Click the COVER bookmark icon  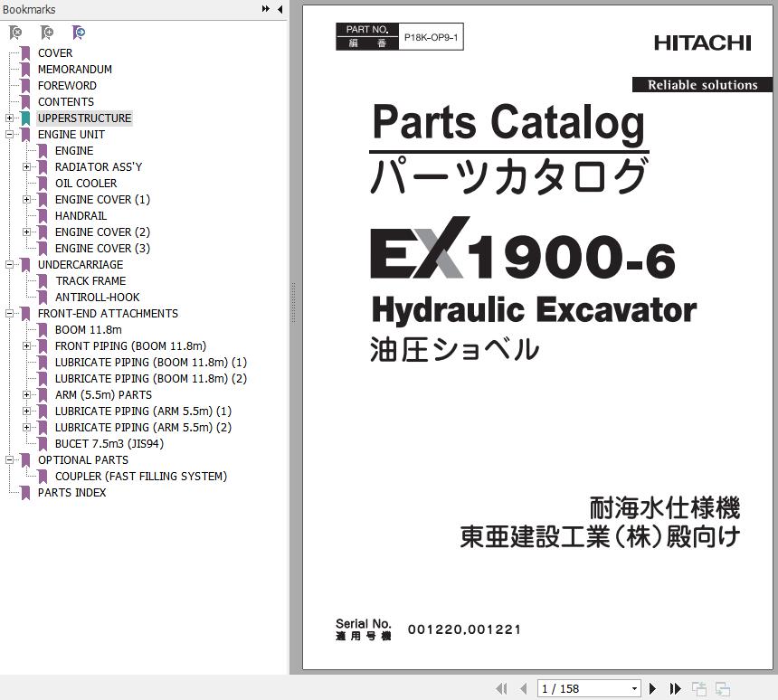(x=25, y=53)
